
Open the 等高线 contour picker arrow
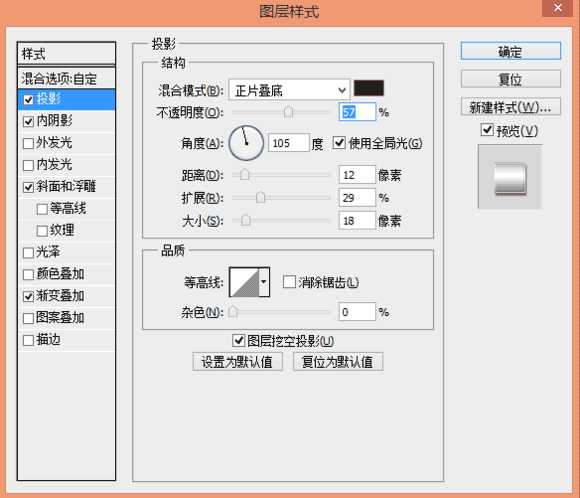(x=264, y=282)
